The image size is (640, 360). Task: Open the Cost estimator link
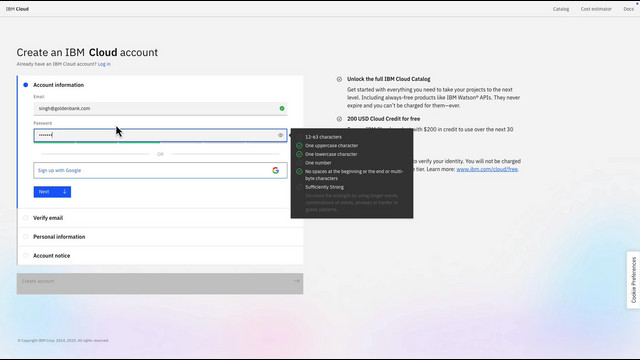pyautogui.click(x=596, y=9)
